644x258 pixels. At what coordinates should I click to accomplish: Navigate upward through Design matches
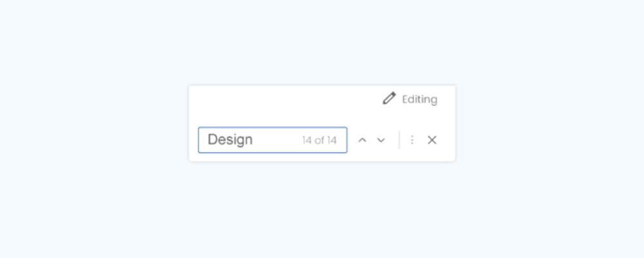362,140
